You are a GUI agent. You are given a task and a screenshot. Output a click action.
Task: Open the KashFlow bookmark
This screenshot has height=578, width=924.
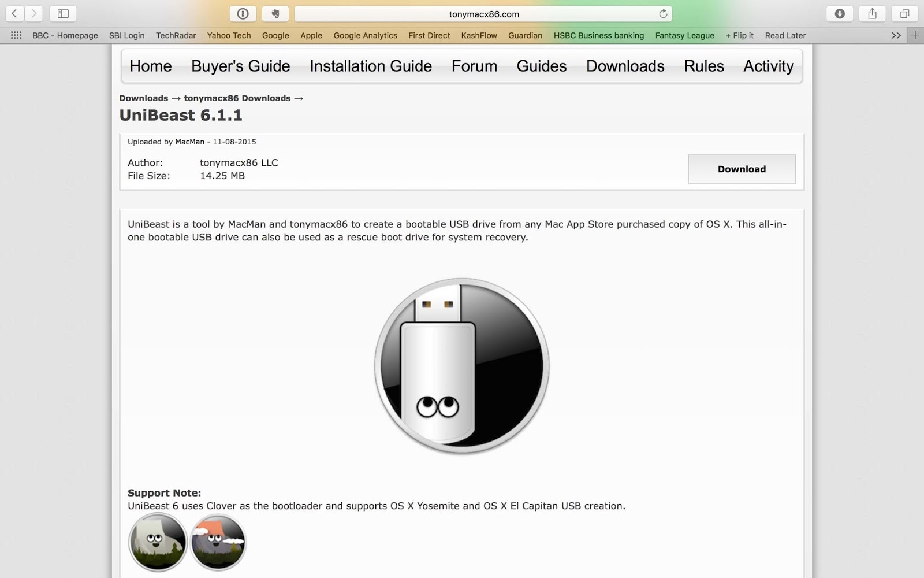479,35
